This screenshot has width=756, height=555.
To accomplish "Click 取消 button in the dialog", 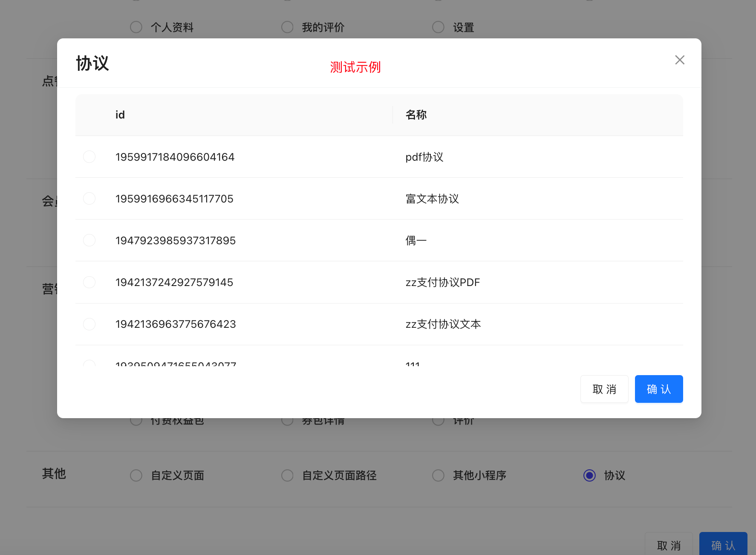I will click(x=604, y=389).
